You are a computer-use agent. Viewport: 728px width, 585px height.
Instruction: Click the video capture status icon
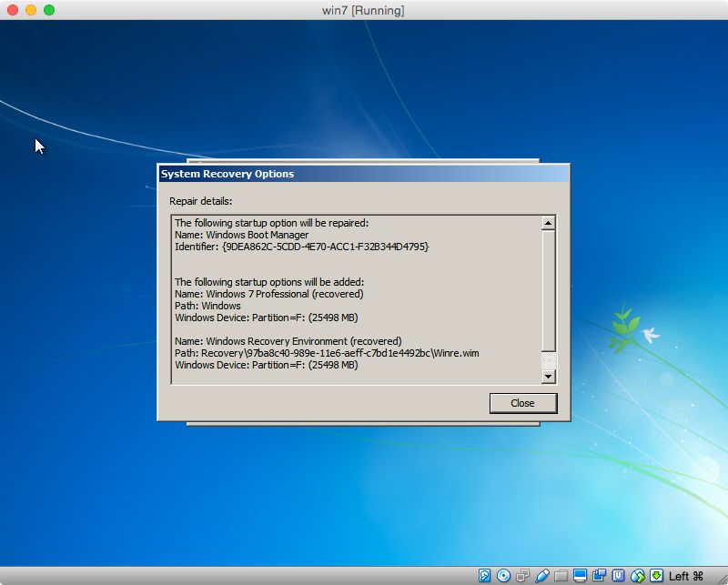[x=598, y=575]
